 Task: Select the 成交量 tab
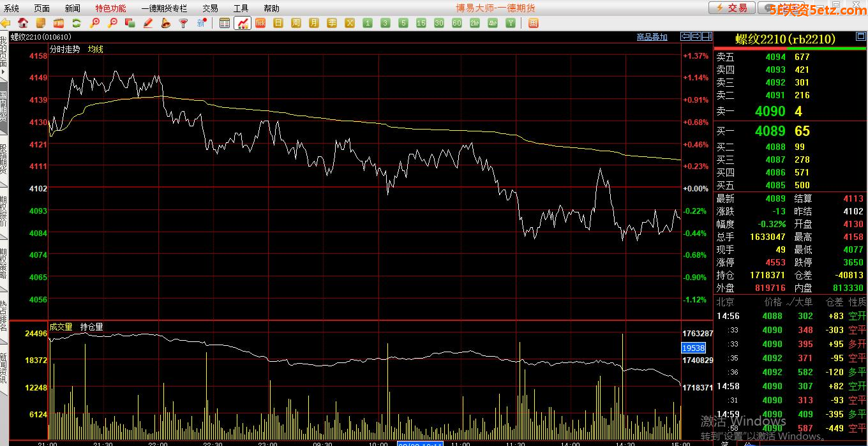click(61, 327)
